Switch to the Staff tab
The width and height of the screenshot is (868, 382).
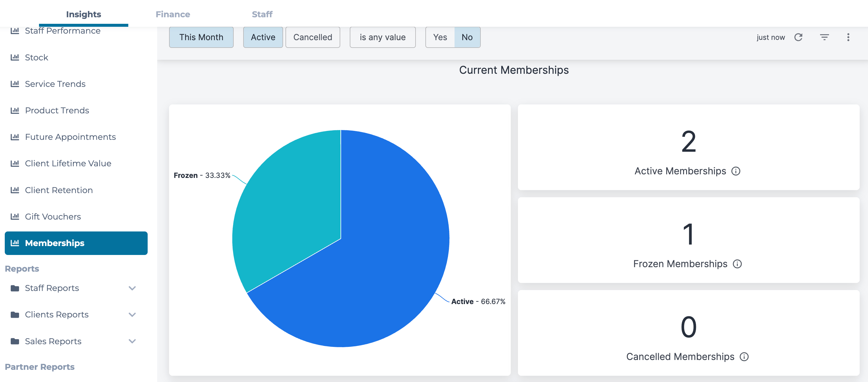pyautogui.click(x=262, y=14)
